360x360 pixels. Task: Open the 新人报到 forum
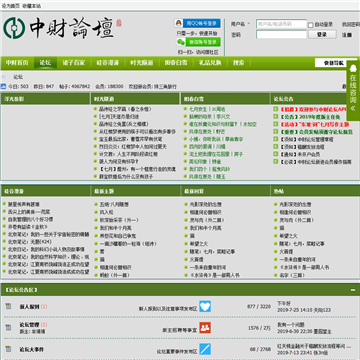[29, 306]
